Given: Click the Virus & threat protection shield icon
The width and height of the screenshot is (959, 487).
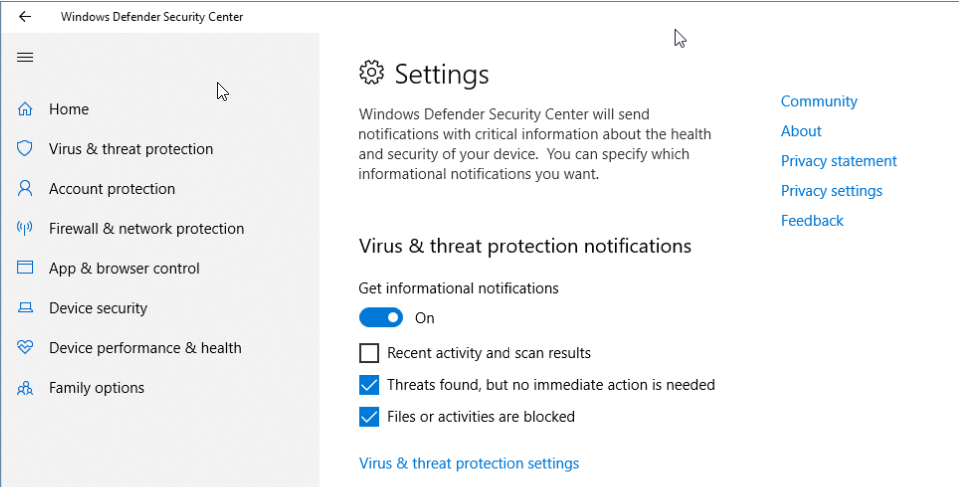Looking at the screenshot, I should coord(25,149).
